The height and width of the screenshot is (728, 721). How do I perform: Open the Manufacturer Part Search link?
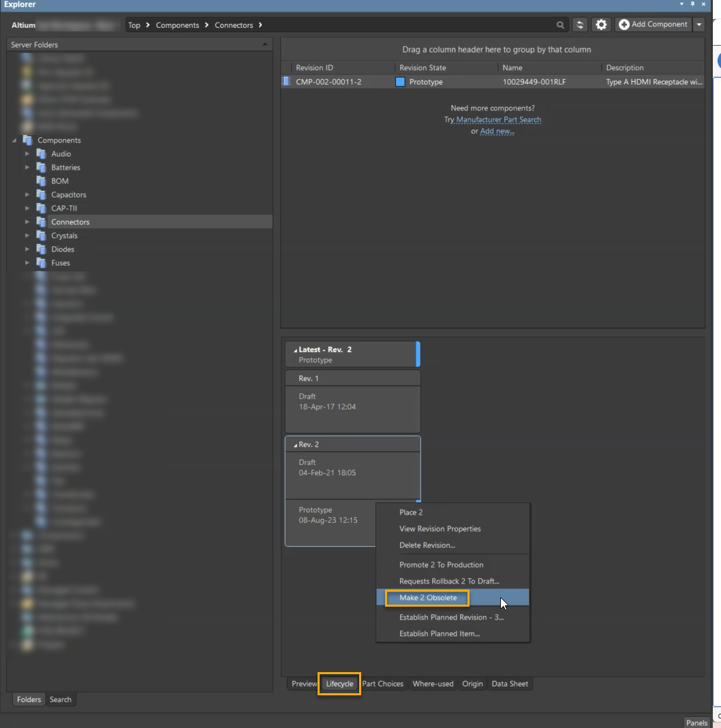[x=498, y=120]
